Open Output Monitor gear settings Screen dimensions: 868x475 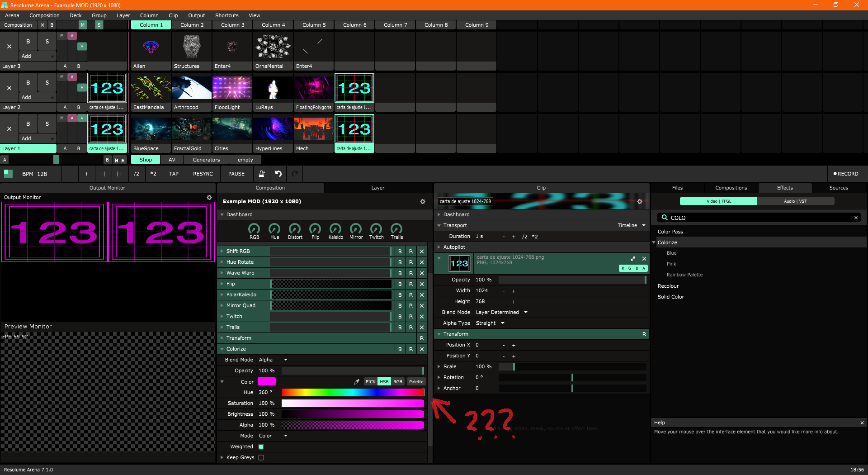pos(209,198)
